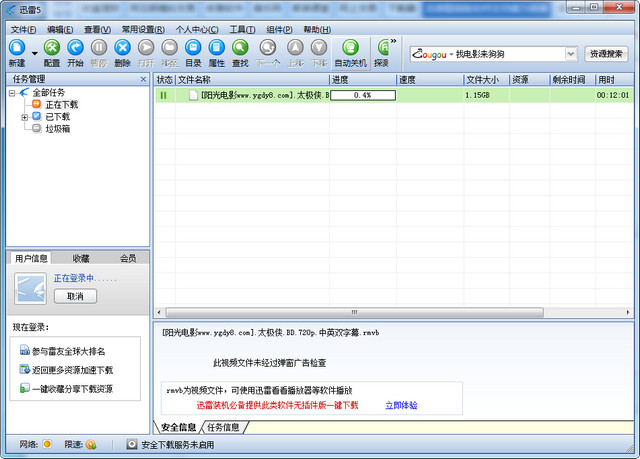Select the 已下载 tree item
640x459 pixels.
(x=58, y=117)
